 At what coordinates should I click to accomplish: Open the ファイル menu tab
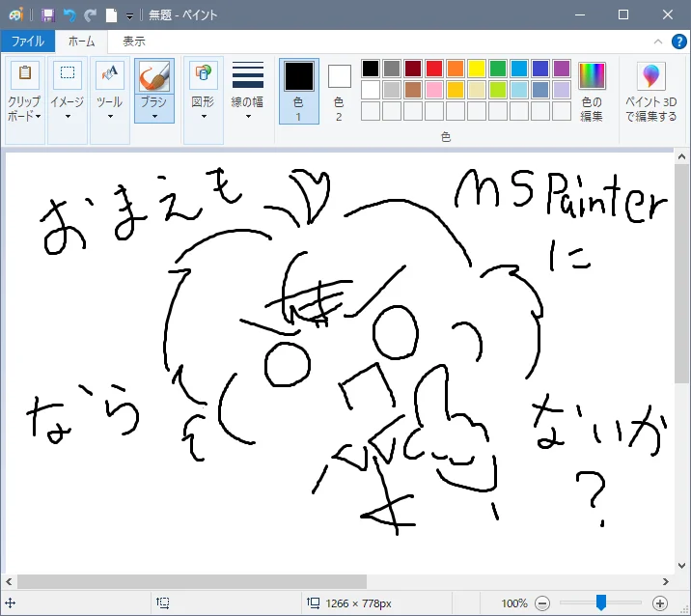click(28, 42)
